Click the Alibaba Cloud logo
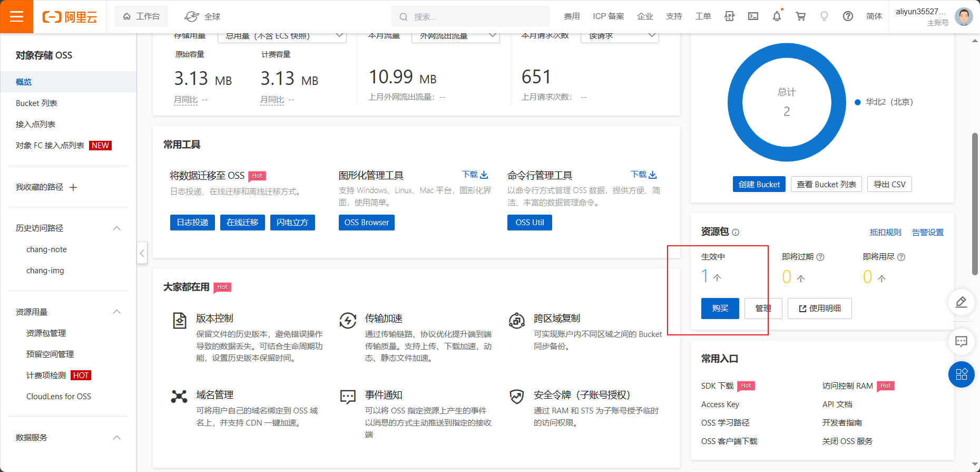 pos(70,17)
